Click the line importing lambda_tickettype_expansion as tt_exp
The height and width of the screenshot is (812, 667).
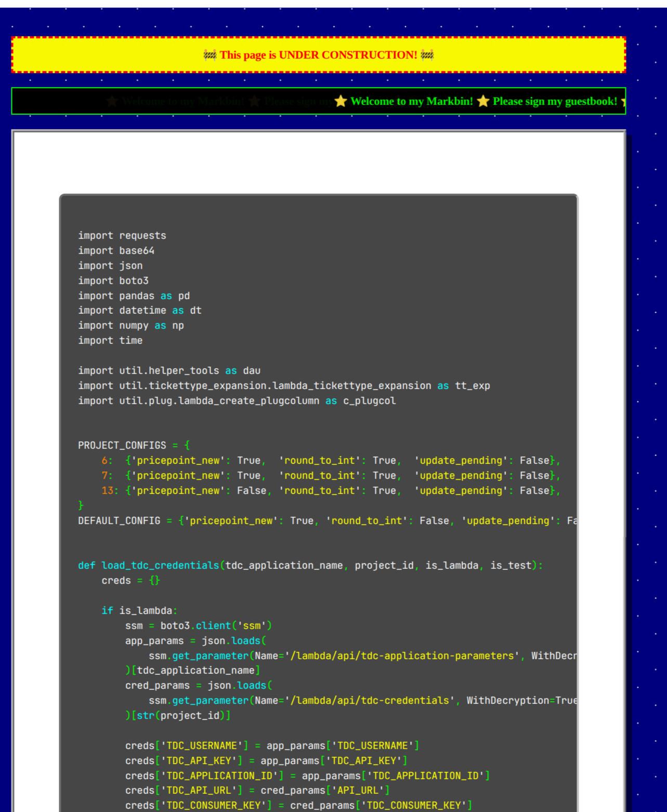point(284,385)
